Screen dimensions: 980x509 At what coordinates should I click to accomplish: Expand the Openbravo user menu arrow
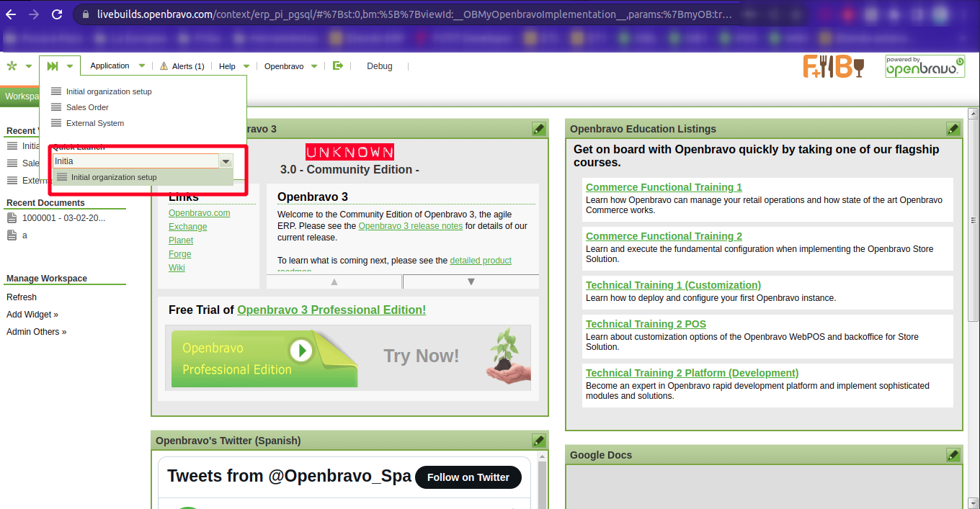pyautogui.click(x=314, y=66)
